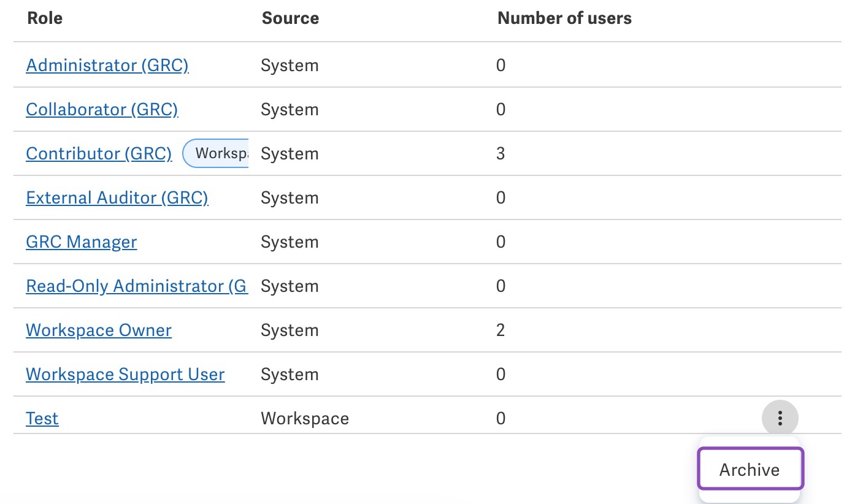
Task: Click the System source cell for GRC Manager
Action: tap(290, 242)
